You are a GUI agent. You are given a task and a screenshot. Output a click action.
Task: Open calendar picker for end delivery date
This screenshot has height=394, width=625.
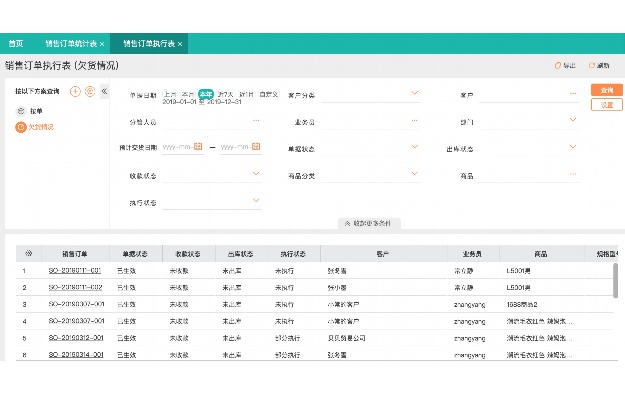pos(256,147)
